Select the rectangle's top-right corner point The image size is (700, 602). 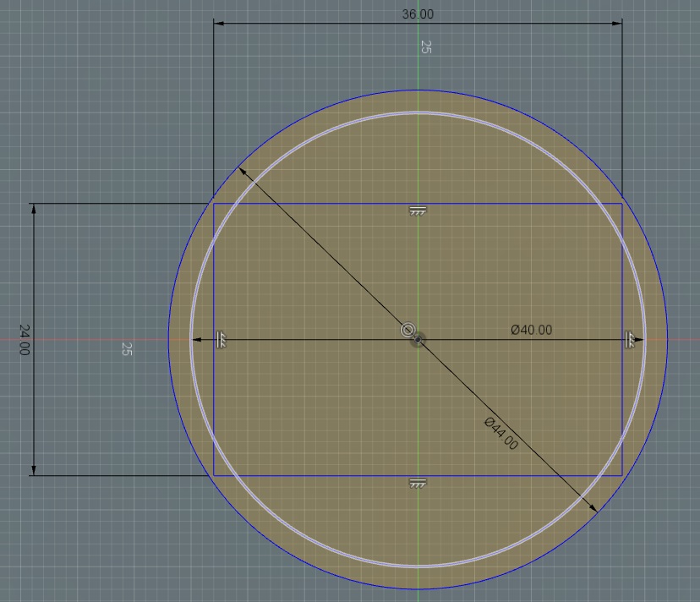[622, 204]
